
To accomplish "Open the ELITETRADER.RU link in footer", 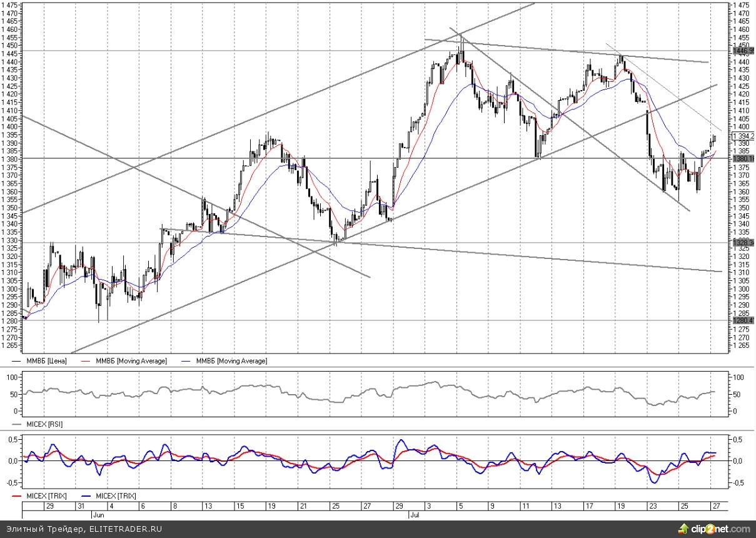I will click(125, 529).
